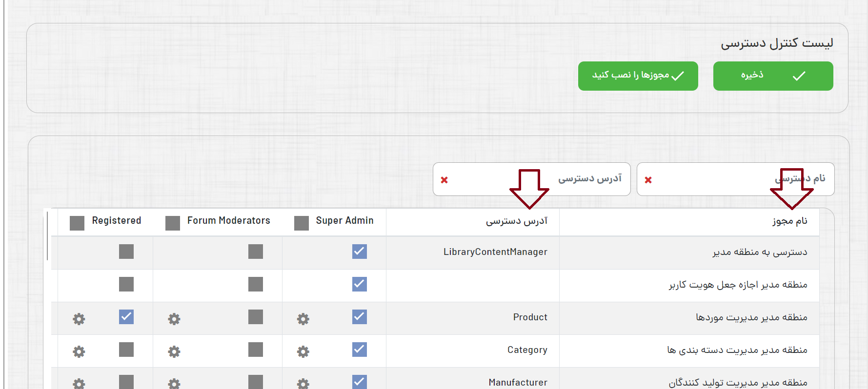
Task: Click منطقه مدیر مدیریت موردها permission name
Action: coord(751,317)
